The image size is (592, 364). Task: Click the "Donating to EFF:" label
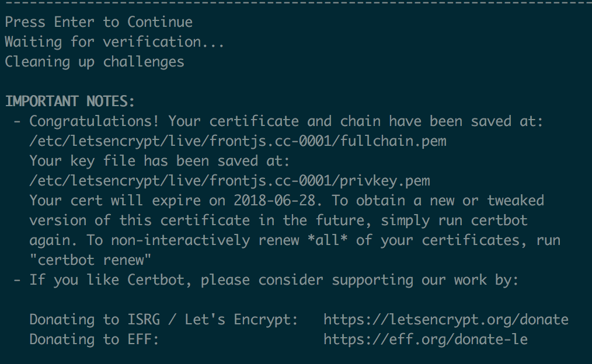pos(94,339)
